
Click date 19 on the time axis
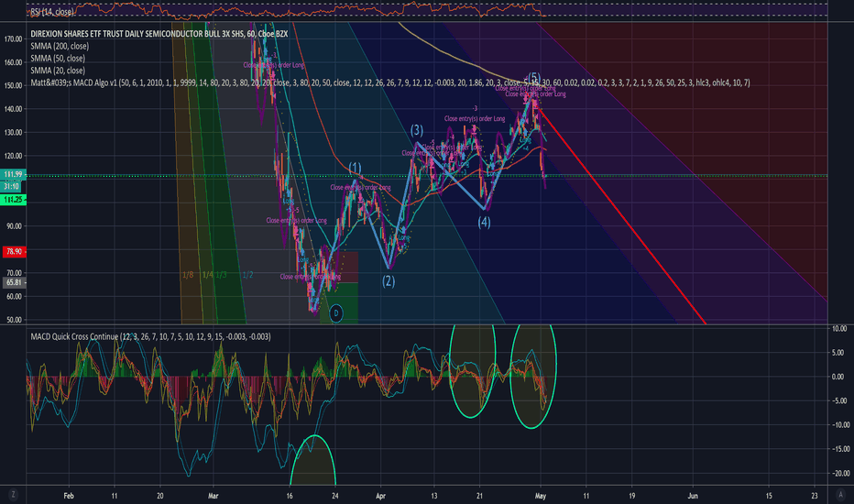(x=631, y=496)
